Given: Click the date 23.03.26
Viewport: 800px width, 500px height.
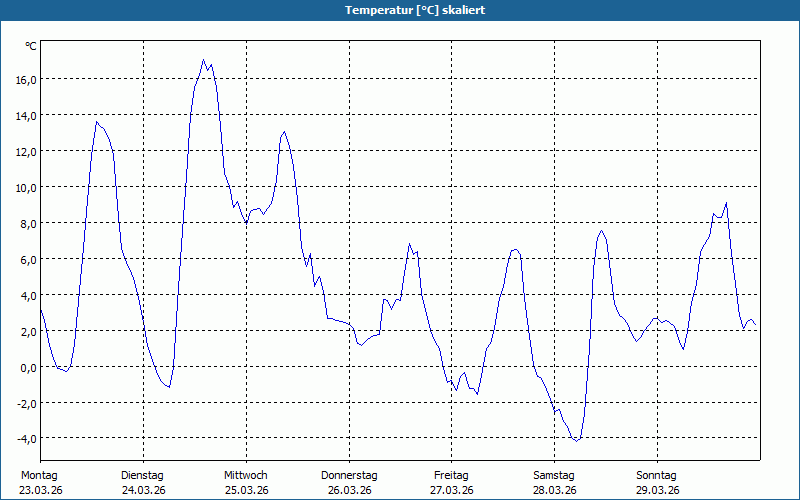Looking at the screenshot, I should click(x=41, y=491).
